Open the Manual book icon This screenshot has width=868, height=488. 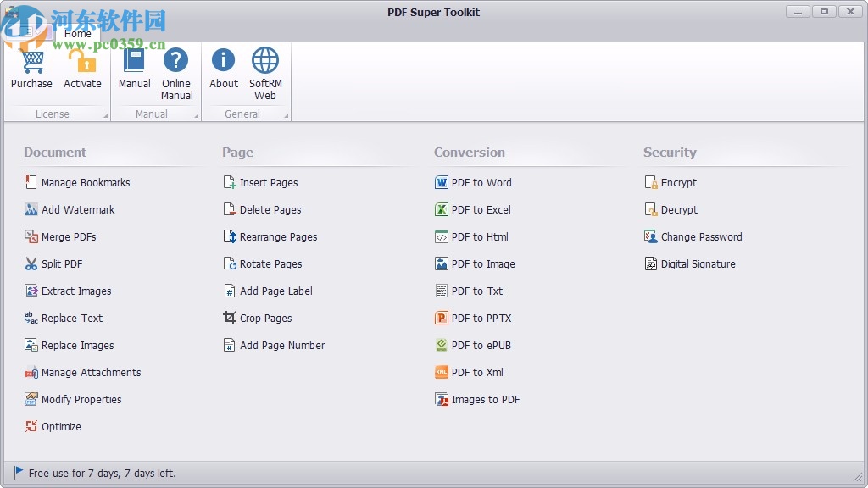pos(134,61)
